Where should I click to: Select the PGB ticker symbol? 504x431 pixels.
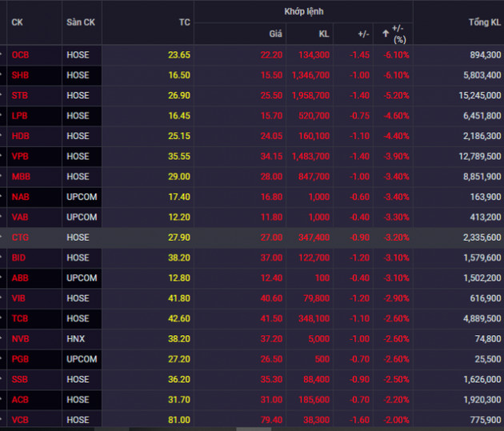(20, 359)
